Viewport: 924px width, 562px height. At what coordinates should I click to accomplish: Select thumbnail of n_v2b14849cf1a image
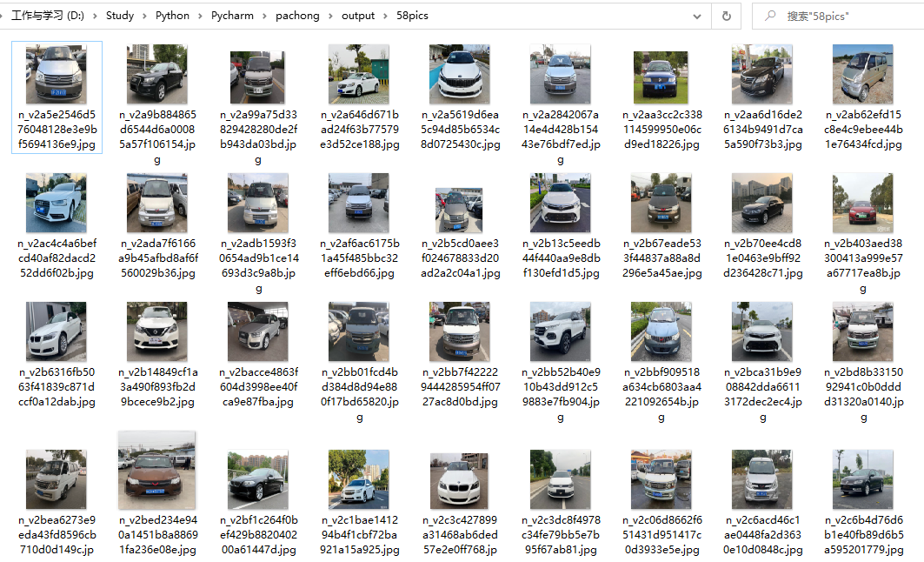click(157, 331)
